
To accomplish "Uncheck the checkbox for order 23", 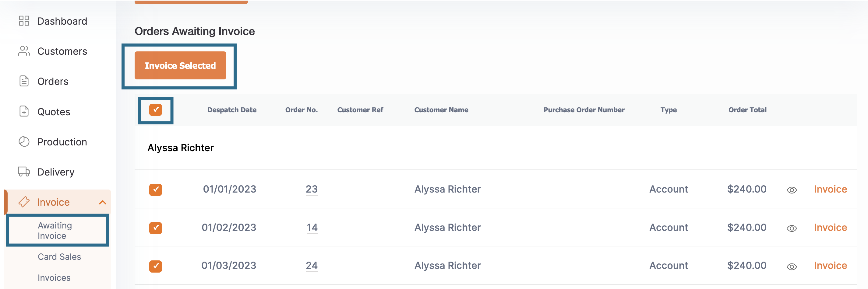I will coord(156,190).
